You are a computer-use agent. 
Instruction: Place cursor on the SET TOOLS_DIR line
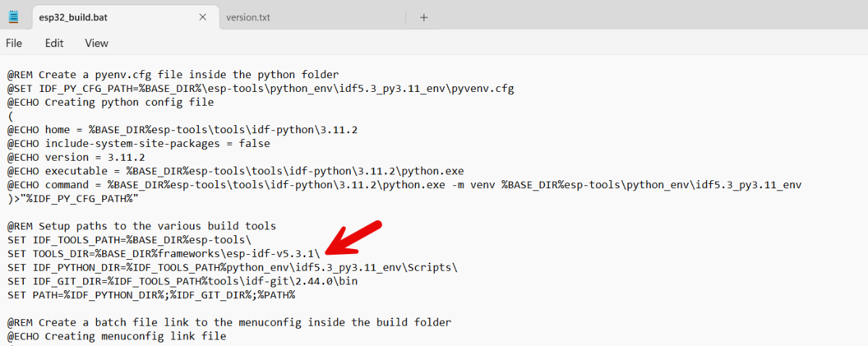coord(163,253)
